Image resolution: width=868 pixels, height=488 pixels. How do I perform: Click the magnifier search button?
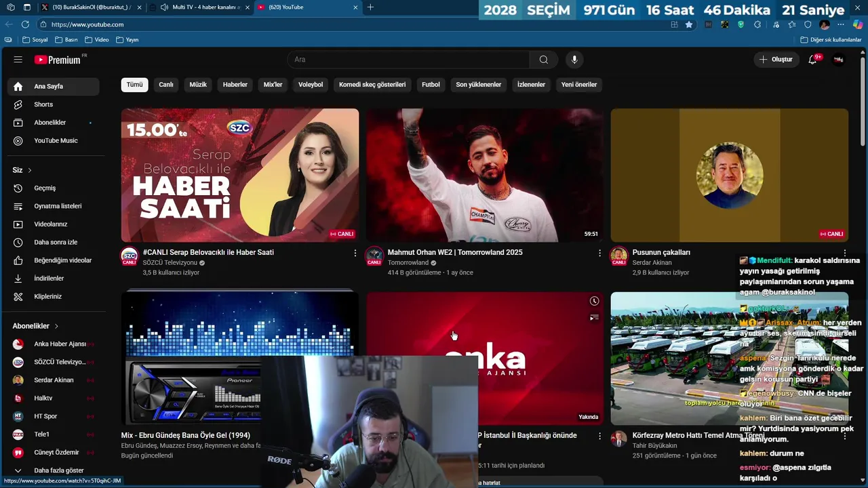click(543, 60)
